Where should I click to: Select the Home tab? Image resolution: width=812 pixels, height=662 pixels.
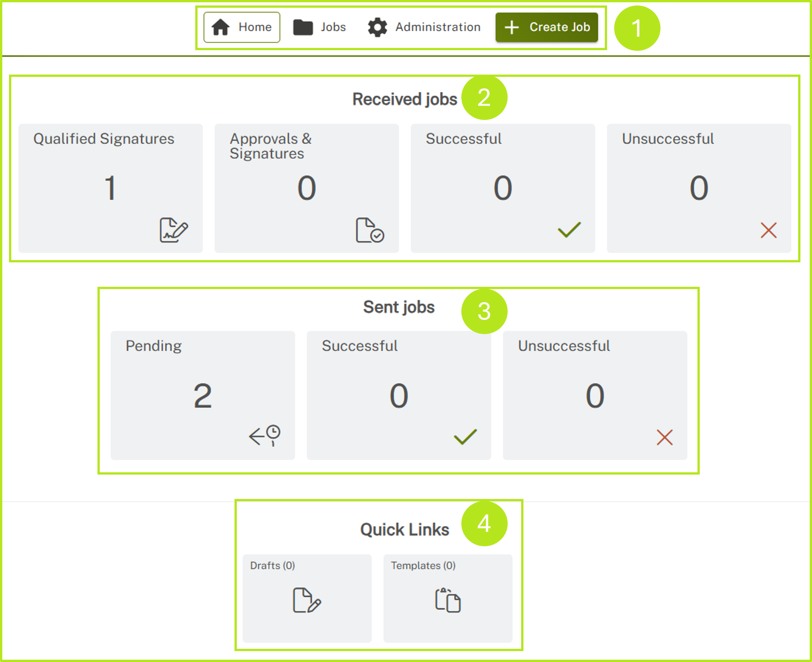click(x=242, y=27)
